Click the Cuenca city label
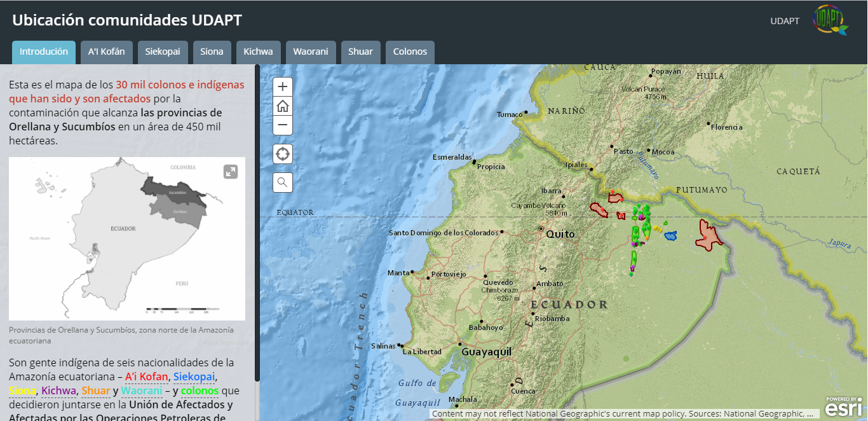 click(523, 391)
